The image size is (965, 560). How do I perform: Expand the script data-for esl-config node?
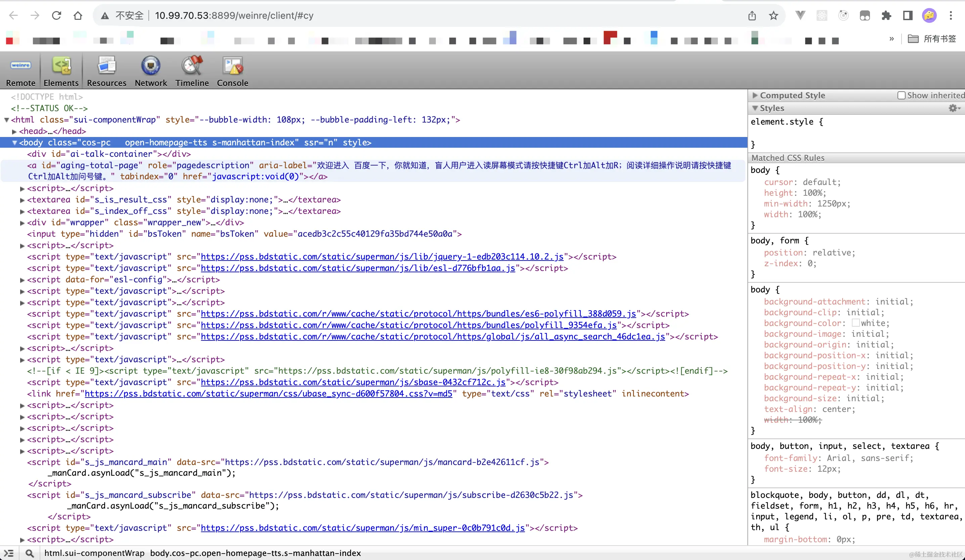[x=22, y=280]
